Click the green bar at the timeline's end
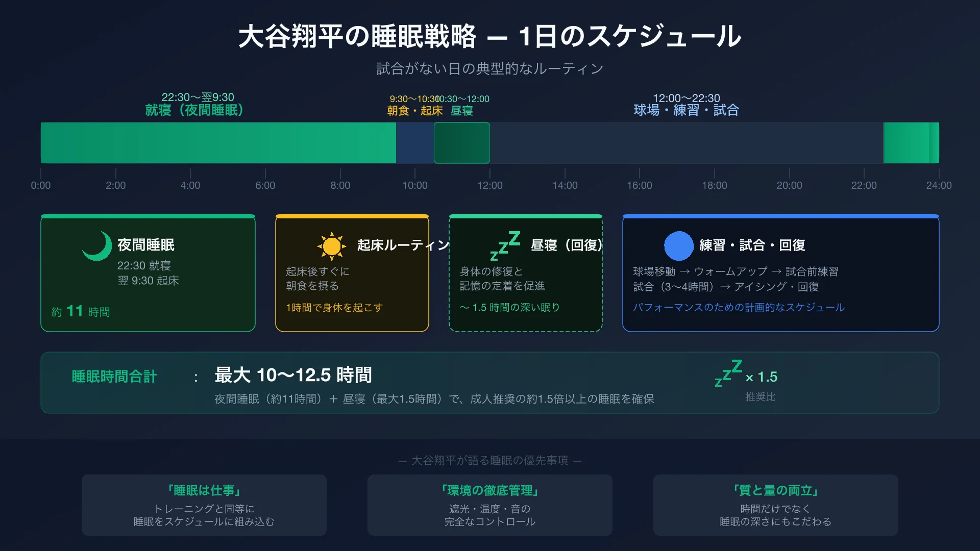 pyautogui.click(x=911, y=143)
